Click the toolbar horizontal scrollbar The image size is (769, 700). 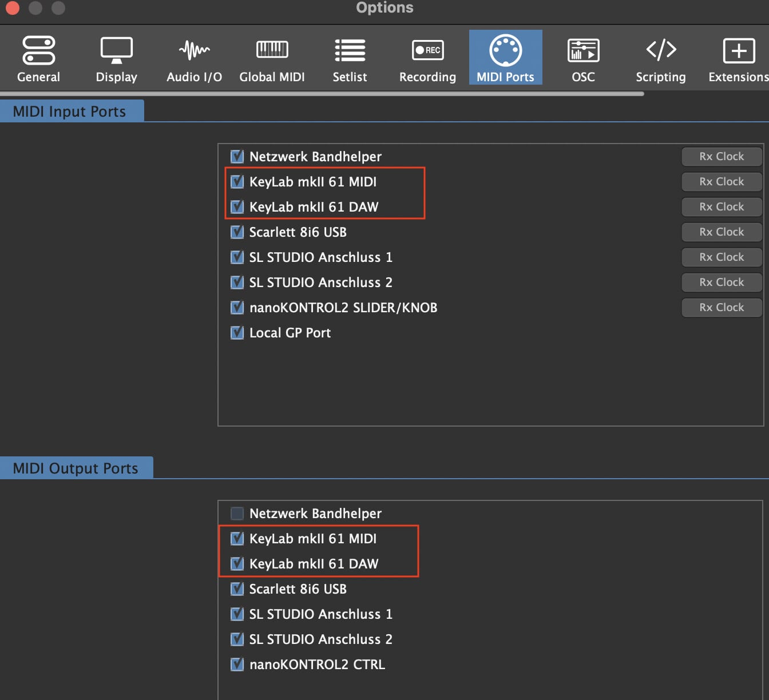pos(322,94)
